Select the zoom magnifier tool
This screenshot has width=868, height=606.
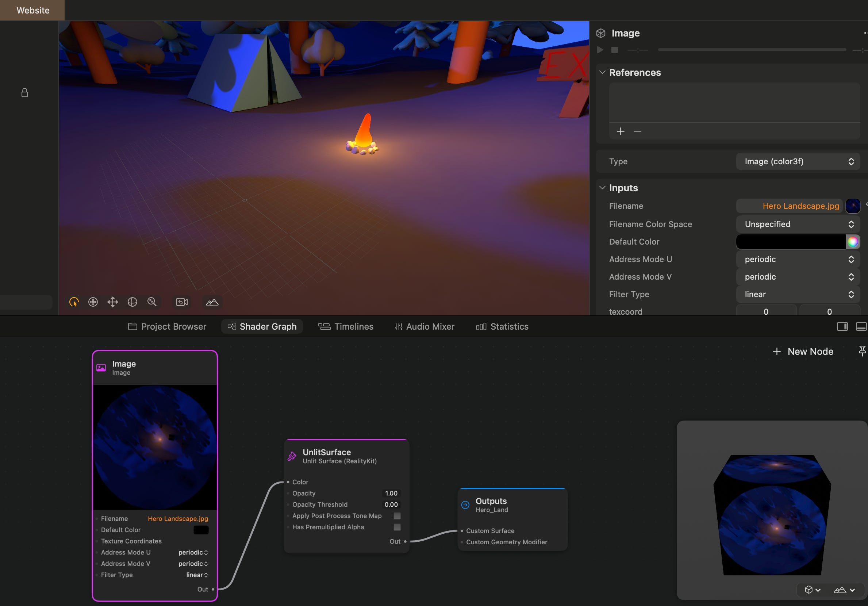coord(152,302)
